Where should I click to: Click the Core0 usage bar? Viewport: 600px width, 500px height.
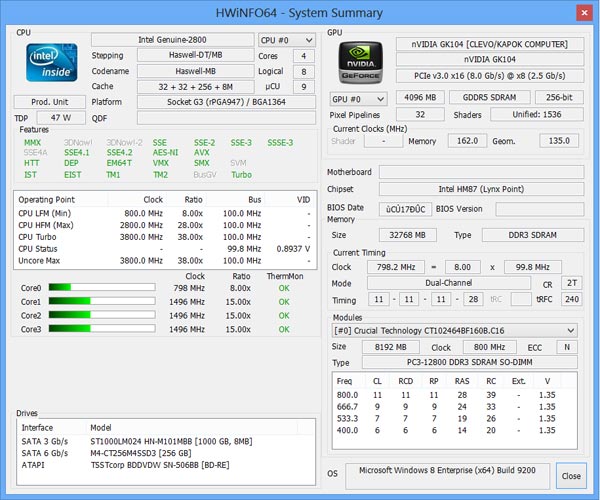click(x=102, y=287)
